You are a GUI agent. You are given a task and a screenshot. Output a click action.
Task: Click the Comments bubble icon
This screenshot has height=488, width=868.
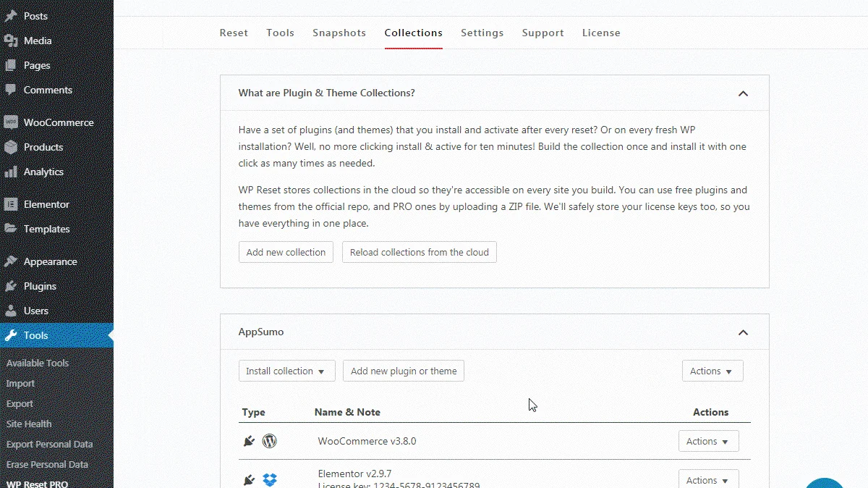[x=11, y=90]
